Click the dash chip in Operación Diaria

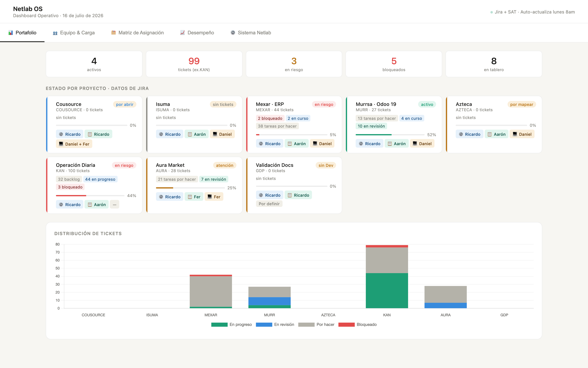115,204
